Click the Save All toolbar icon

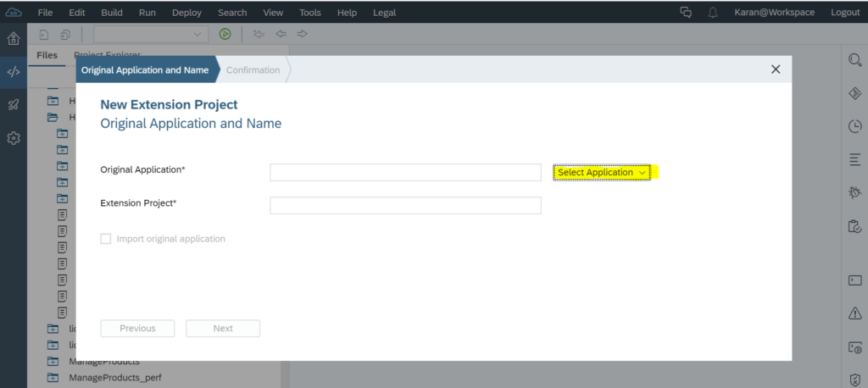(65, 35)
